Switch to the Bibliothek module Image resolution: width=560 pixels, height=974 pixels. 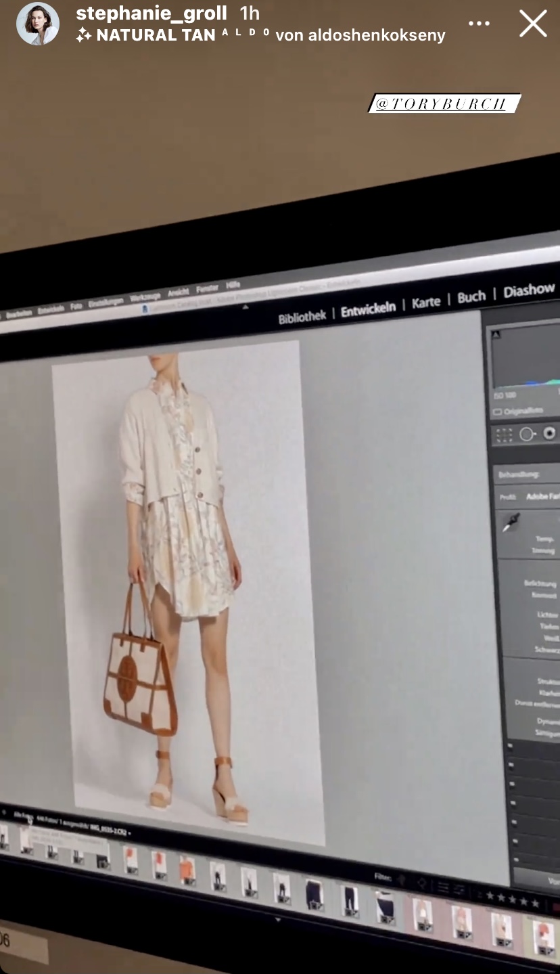tap(302, 317)
